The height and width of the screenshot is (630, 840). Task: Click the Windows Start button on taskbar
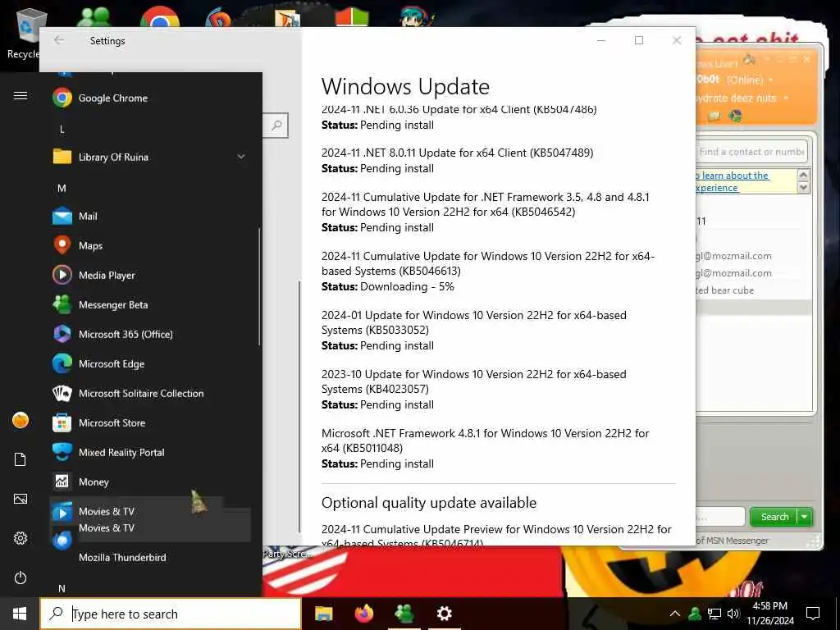coord(20,614)
